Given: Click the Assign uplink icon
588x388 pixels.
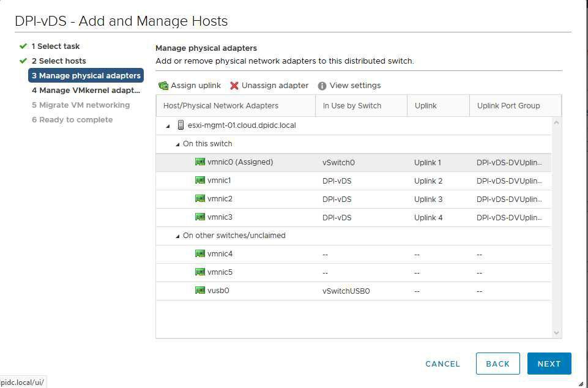Looking at the screenshot, I should click(163, 86).
